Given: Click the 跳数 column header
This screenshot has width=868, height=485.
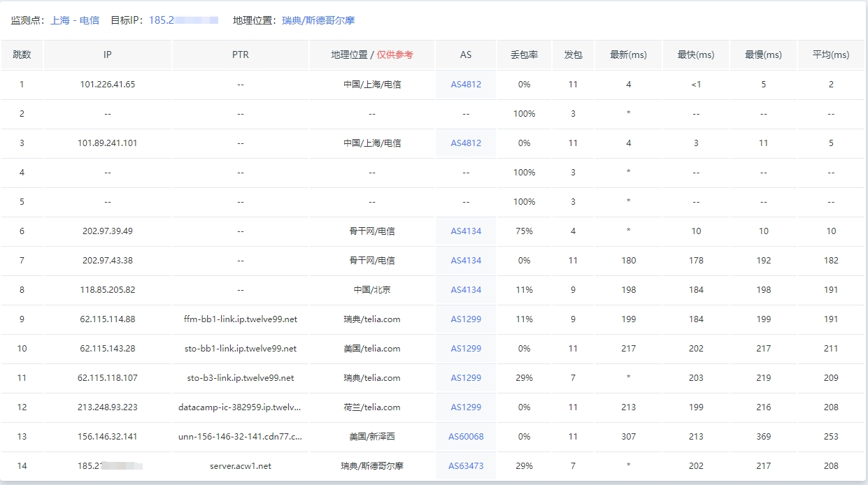Looking at the screenshot, I should 22,55.
